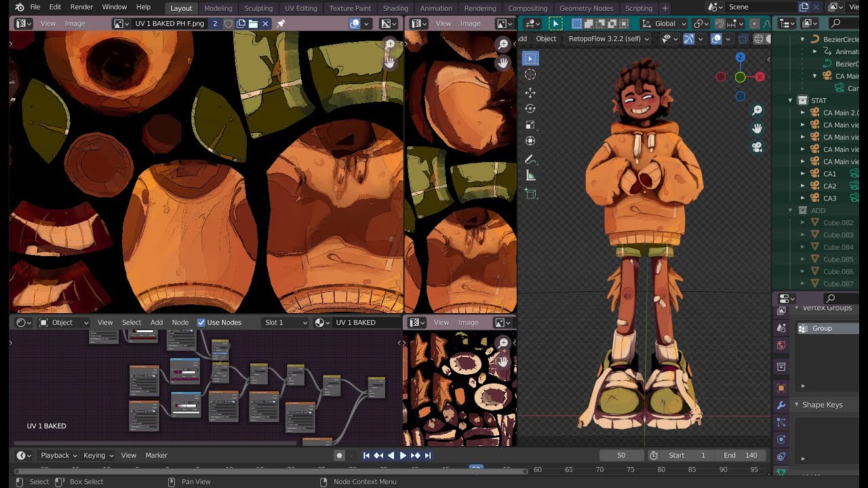The width and height of the screenshot is (868, 488).
Task: Open the Slot 1 material slot dropdown
Action: pos(285,323)
